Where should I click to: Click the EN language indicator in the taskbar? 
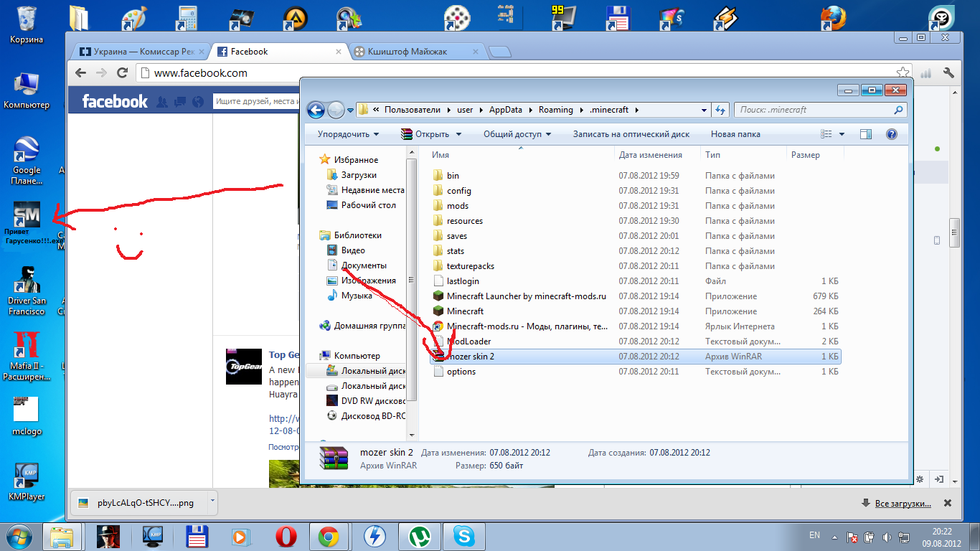point(814,535)
